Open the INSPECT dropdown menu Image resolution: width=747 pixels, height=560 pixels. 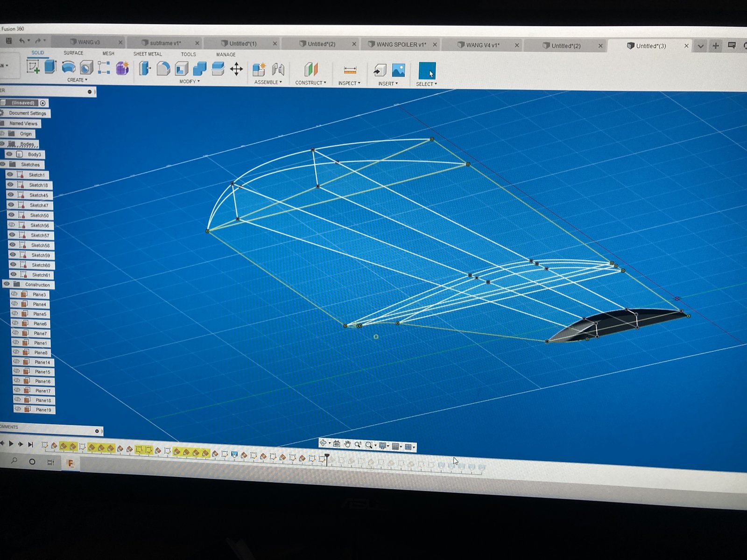coord(349,83)
